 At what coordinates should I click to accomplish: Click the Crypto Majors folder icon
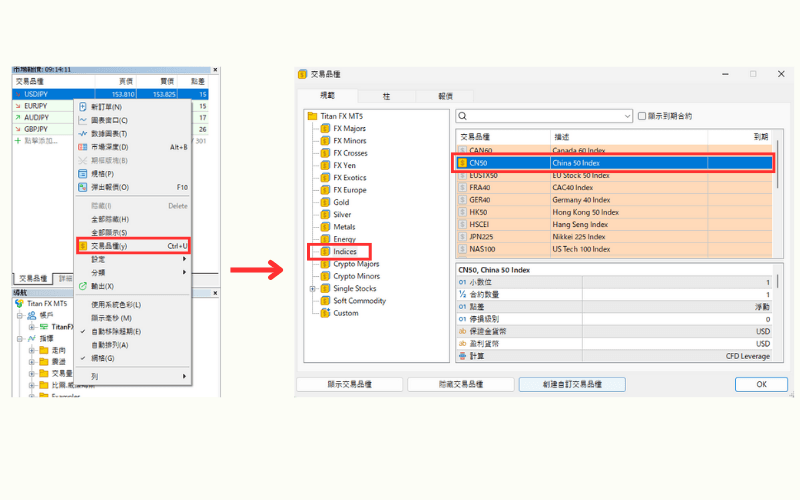[x=324, y=264]
